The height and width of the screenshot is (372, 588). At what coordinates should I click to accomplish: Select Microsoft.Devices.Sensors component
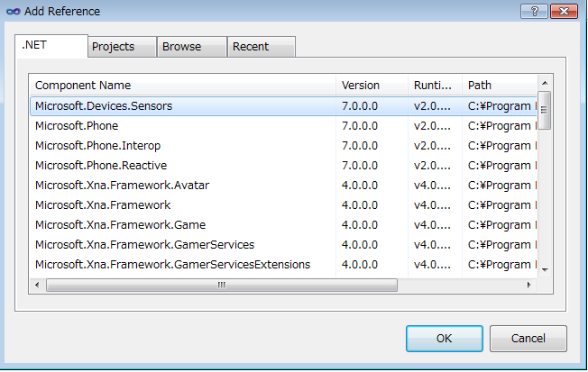coord(283,106)
